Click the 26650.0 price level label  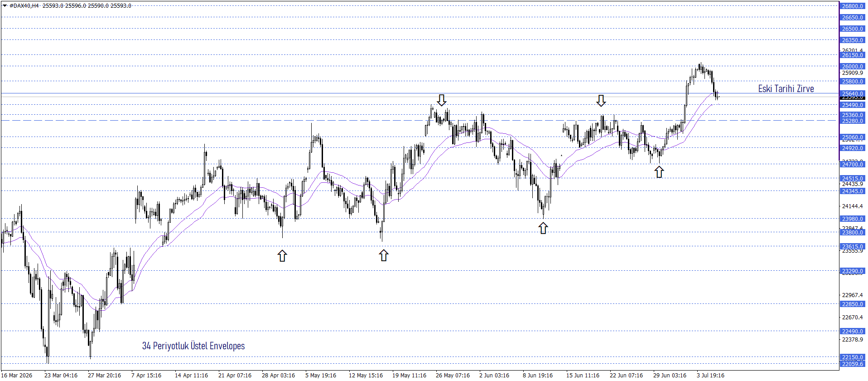[x=852, y=17]
